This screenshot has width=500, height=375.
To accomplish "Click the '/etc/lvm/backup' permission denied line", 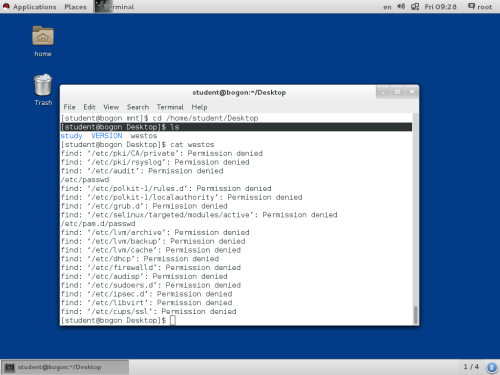I will [153, 241].
